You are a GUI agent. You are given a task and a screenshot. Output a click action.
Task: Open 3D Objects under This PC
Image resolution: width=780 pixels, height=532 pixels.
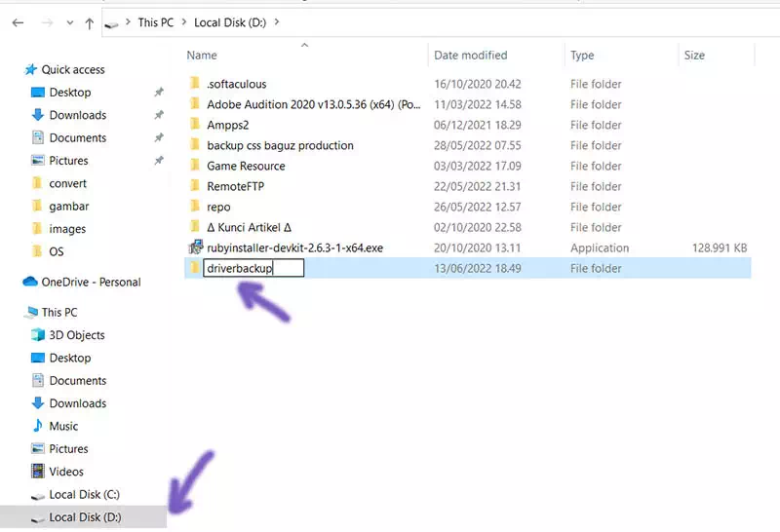point(77,335)
